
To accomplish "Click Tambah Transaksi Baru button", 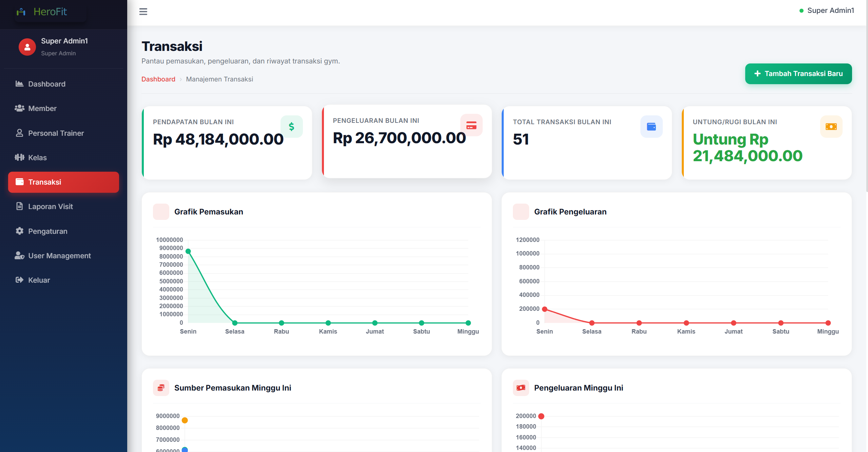I will click(x=798, y=74).
